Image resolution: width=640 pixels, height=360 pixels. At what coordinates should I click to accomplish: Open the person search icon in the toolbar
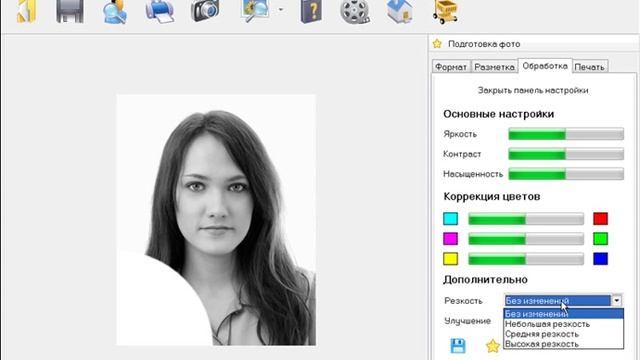point(115,11)
